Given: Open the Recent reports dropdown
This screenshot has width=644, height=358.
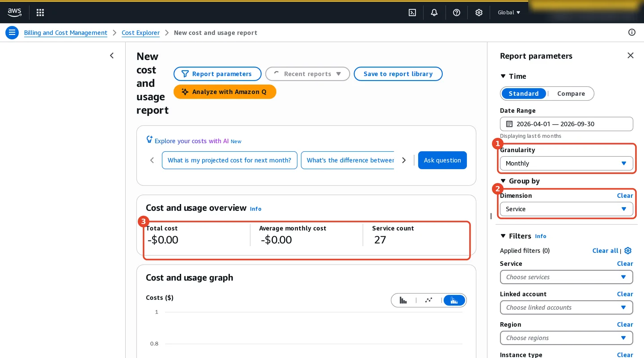Looking at the screenshot, I should (x=308, y=74).
